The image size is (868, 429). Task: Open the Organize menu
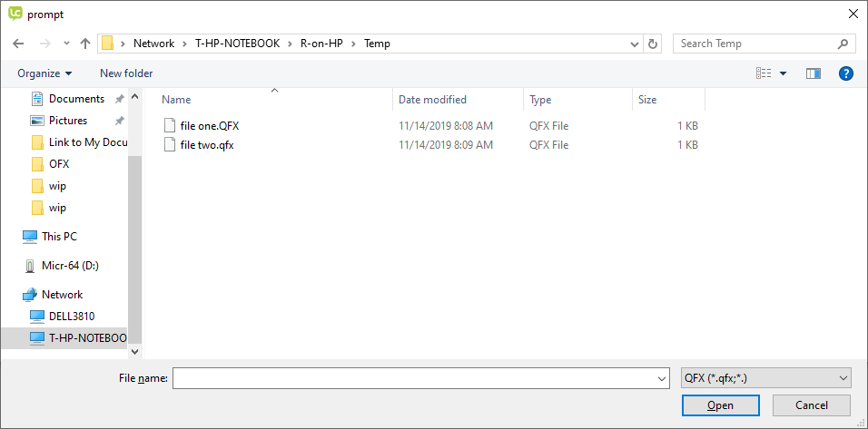click(44, 73)
